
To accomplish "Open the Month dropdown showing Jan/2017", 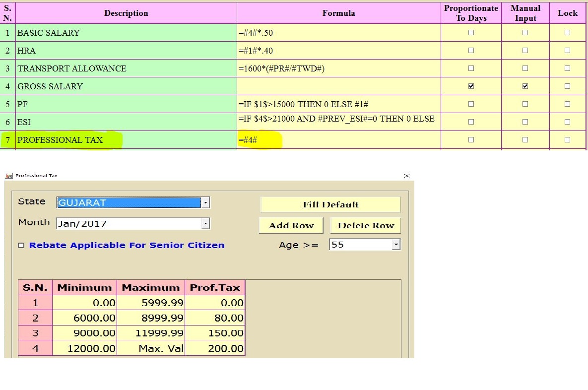I will (206, 223).
